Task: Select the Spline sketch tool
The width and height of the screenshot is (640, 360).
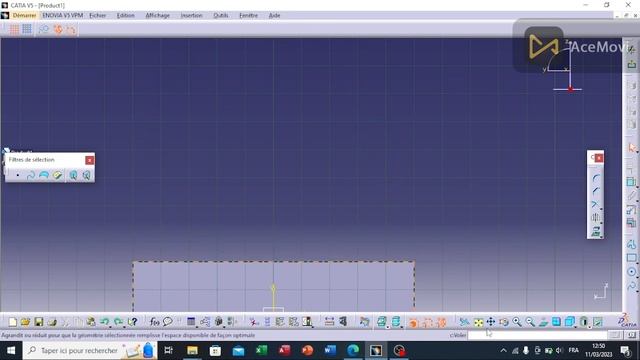Action: (631, 285)
